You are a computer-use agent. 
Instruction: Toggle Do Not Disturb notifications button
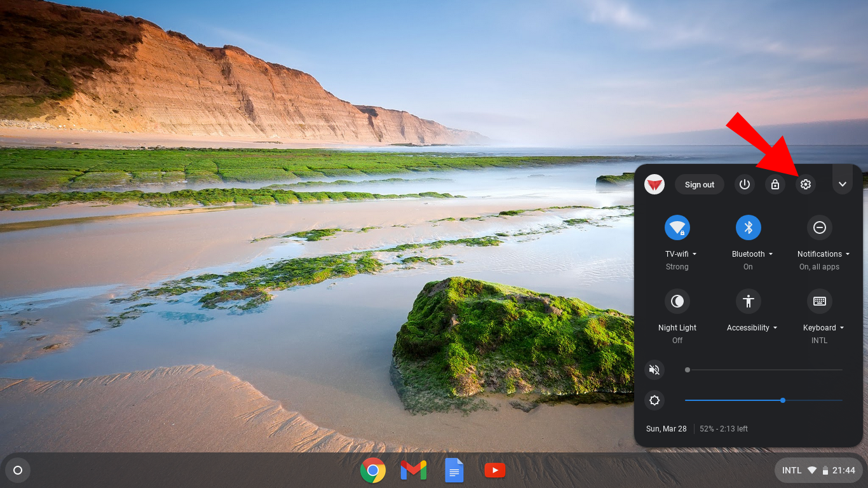(x=820, y=227)
